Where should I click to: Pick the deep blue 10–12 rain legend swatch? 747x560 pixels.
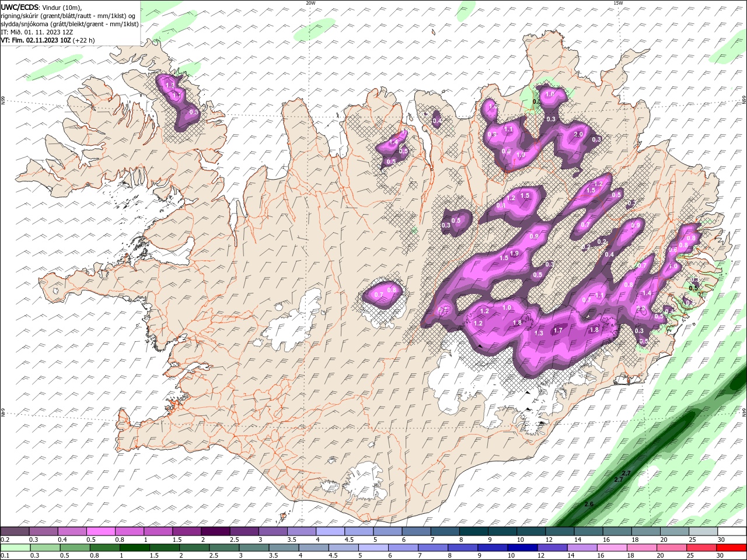[x=522, y=548]
